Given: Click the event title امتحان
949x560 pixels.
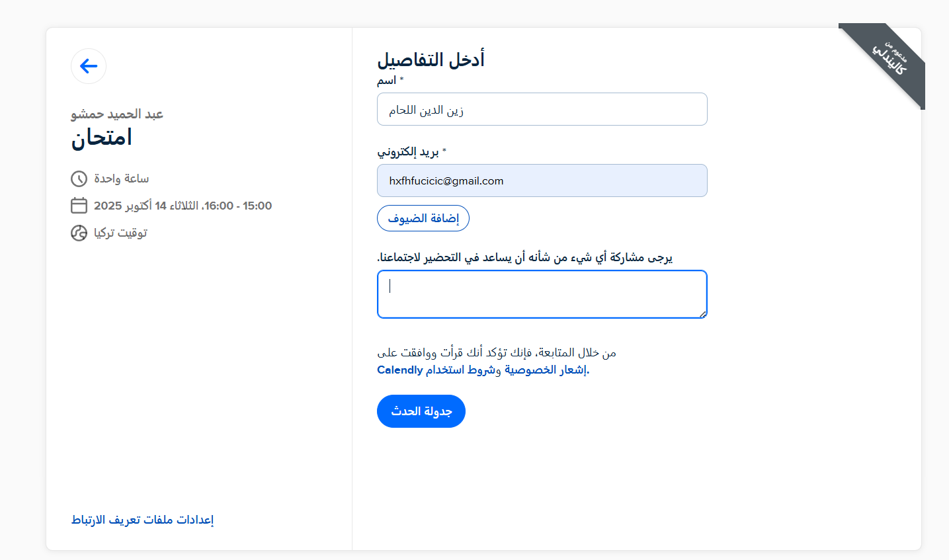Looking at the screenshot, I should point(102,138).
